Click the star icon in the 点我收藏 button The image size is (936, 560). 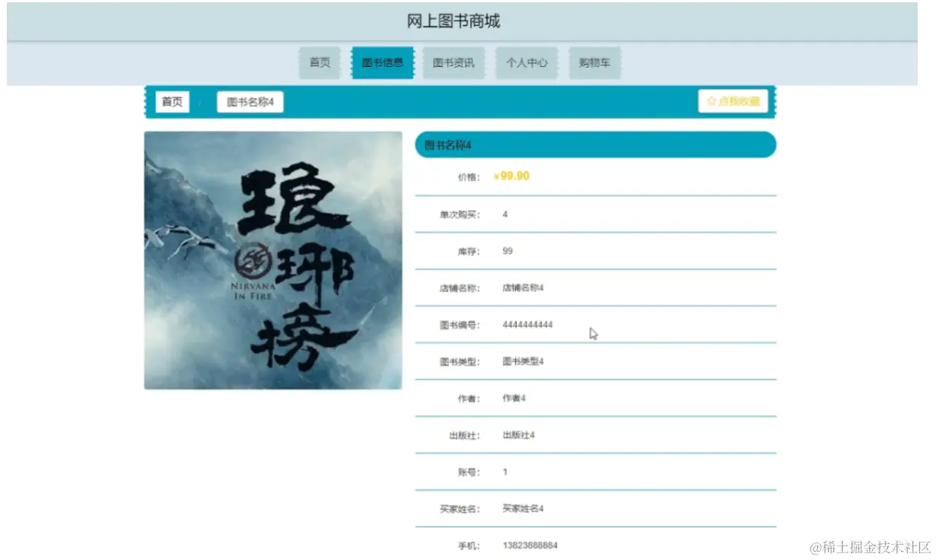[x=712, y=101]
